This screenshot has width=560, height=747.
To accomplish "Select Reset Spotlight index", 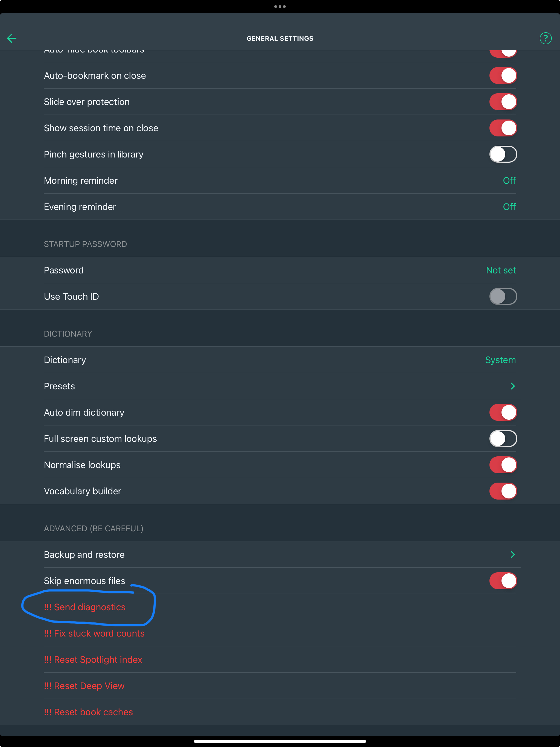I will click(93, 660).
